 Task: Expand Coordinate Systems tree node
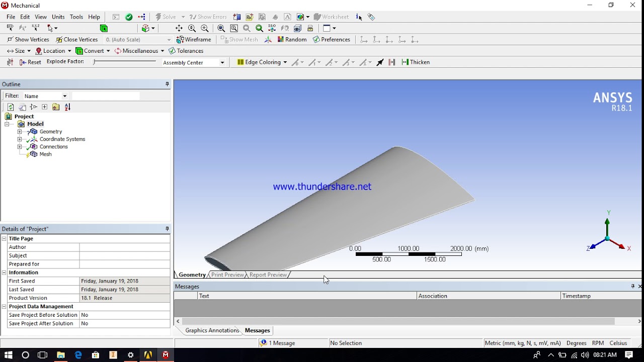tap(20, 139)
